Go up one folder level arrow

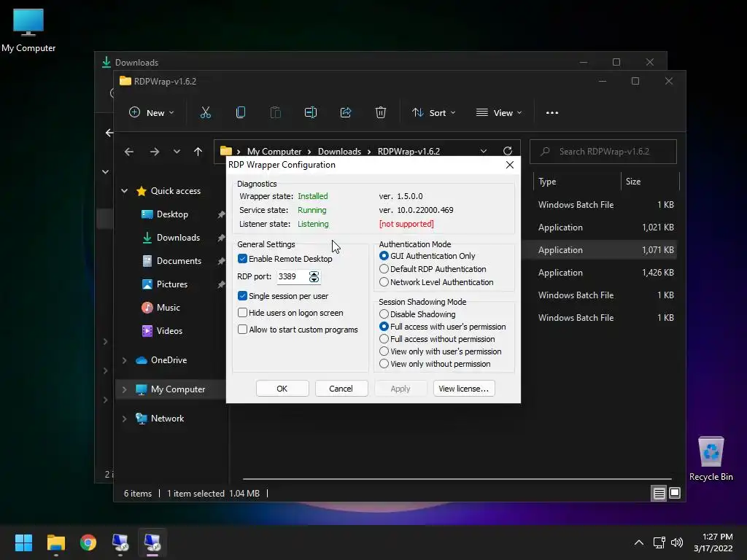click(x=198, y=152)
